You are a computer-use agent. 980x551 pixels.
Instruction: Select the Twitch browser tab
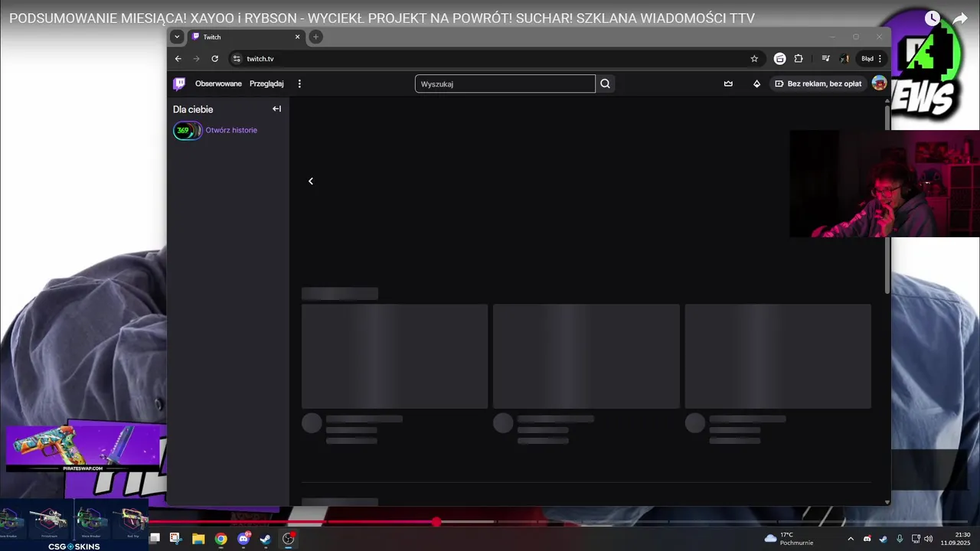coord(245,37)
